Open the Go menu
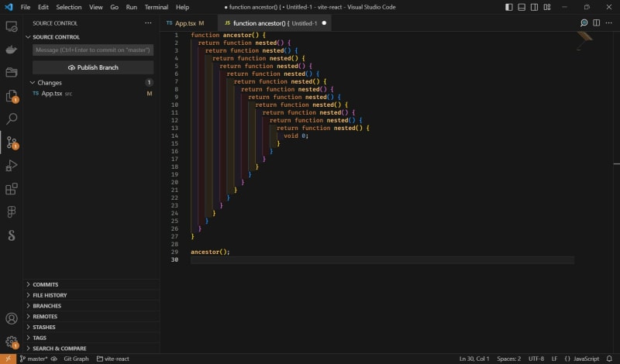 [x=114, y=7]
